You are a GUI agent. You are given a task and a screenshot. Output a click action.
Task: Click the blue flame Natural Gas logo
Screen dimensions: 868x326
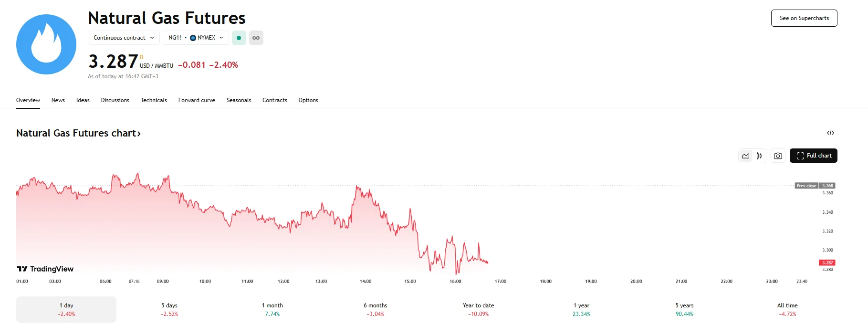tap(46, 44)
